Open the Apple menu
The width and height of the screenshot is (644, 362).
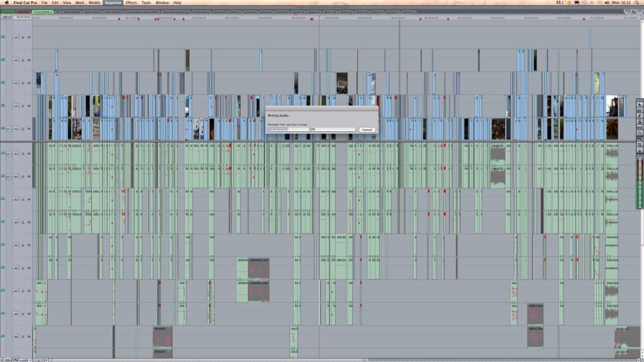click(x=6, y=3)
